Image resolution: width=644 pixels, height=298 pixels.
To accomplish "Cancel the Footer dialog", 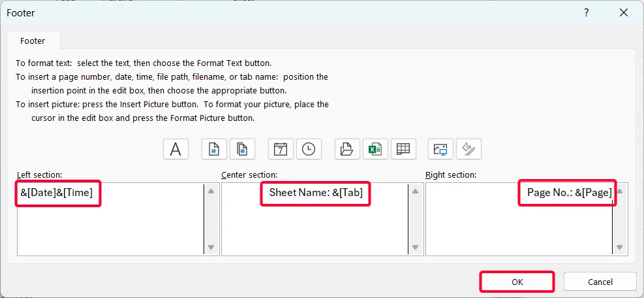I will pos(600,282).
